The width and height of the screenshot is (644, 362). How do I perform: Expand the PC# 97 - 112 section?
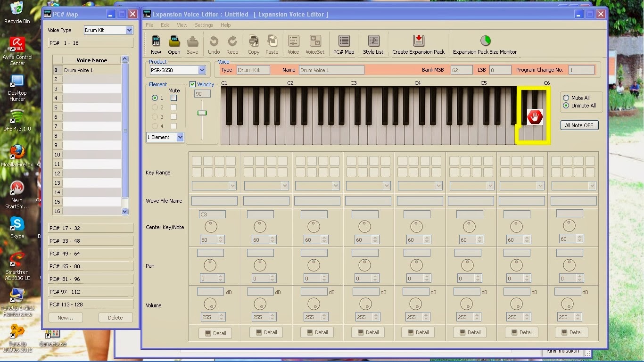[x=91, y=292]
